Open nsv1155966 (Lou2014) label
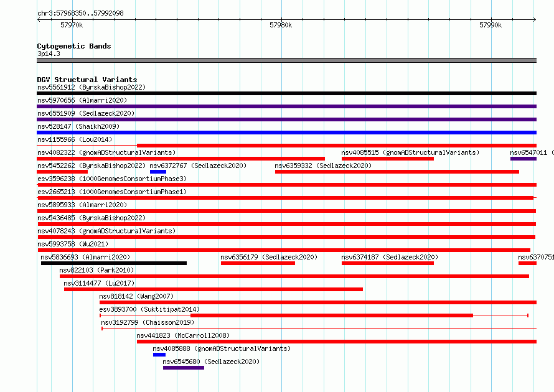The width and height of the screenshot is (554, 392). tap(75, 139)
